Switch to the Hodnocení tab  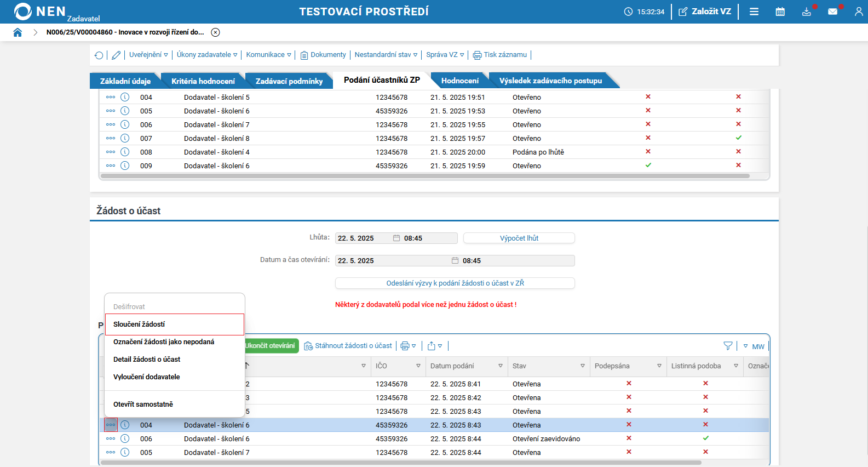click(459, 81)
